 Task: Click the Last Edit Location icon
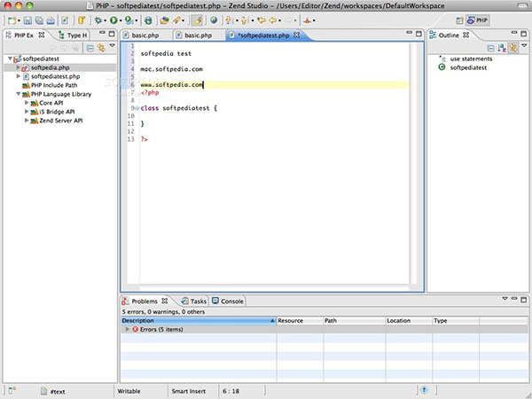pos(262,20)
